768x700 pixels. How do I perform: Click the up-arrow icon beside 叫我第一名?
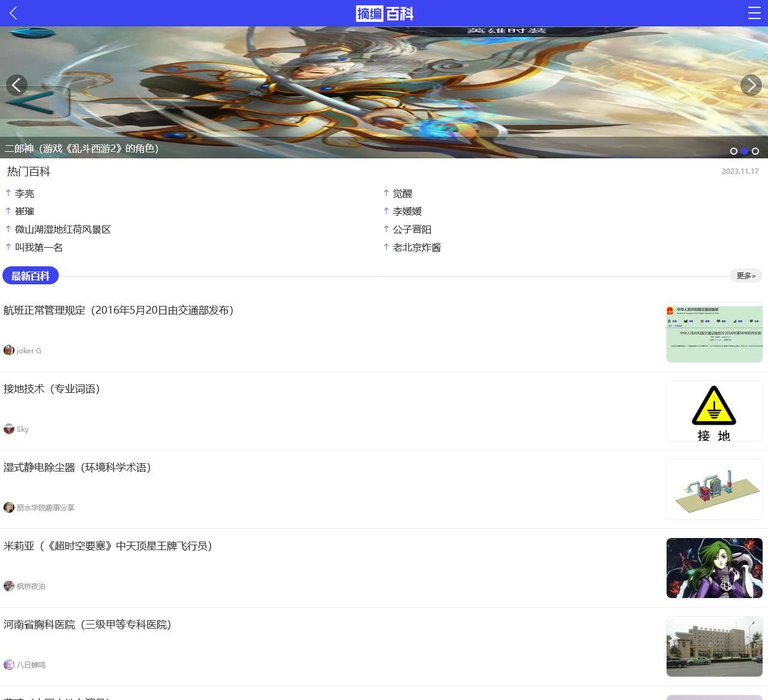coord(8,247)
